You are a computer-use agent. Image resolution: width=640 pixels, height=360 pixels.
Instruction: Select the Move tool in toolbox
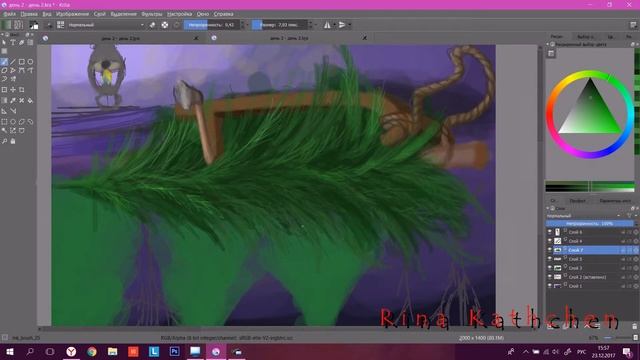pos(13,90)
